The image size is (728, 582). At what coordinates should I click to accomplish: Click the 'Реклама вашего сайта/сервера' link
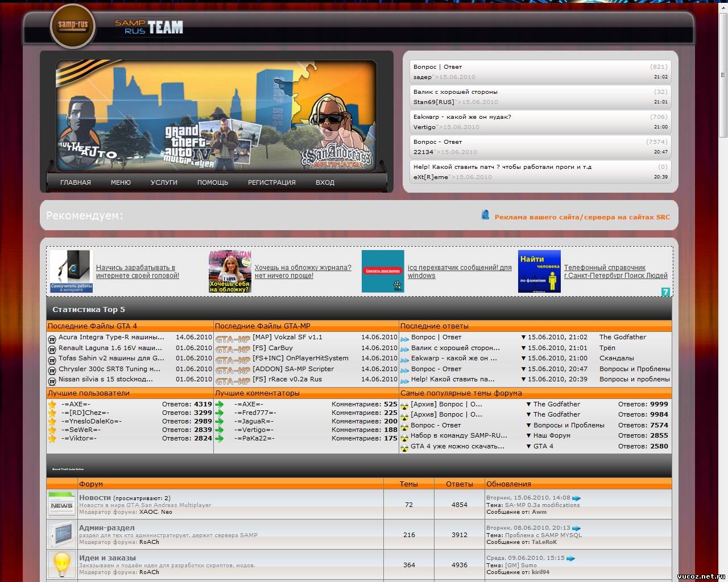point(582,217)
